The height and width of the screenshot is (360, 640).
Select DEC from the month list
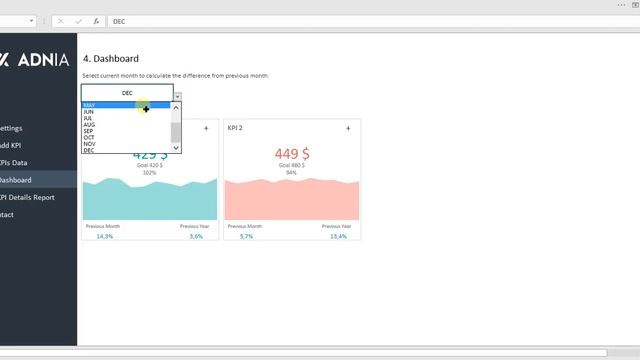click(x=126, y=150)
